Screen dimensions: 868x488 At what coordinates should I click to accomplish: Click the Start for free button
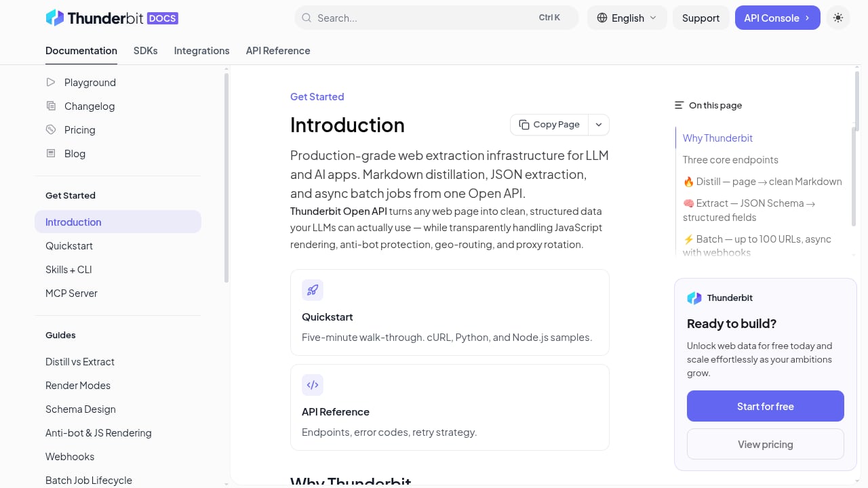click(766, 406)
